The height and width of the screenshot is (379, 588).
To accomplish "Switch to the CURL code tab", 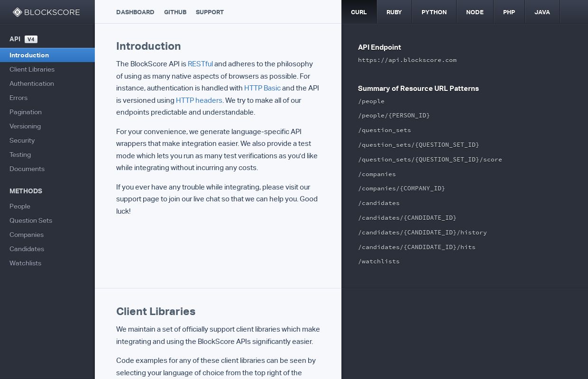I will [x=359, y=12].
